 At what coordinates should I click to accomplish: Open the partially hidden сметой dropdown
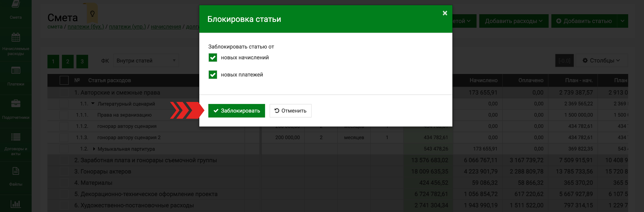pos(464,21)
